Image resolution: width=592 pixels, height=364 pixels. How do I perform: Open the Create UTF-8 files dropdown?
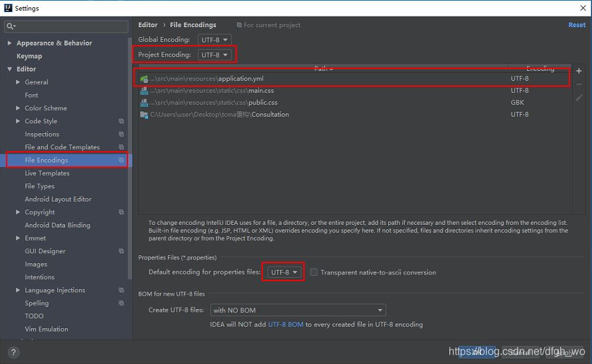298,310
